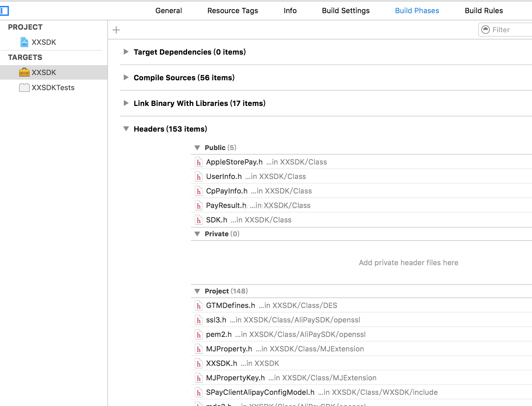Select GTMDefines.h in Project headers
The width and height of the screenshot is (532, 406).
pyautogui.click(x=361, y=305)
